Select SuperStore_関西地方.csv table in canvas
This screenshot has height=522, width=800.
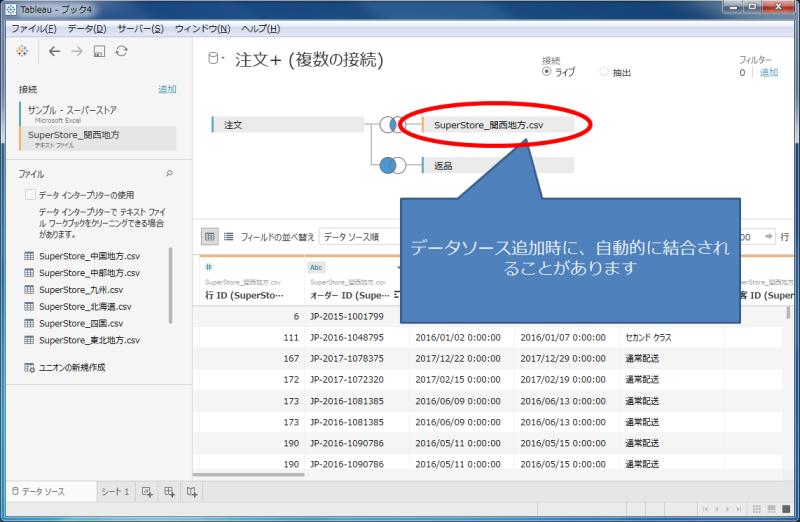coord(498,125)
